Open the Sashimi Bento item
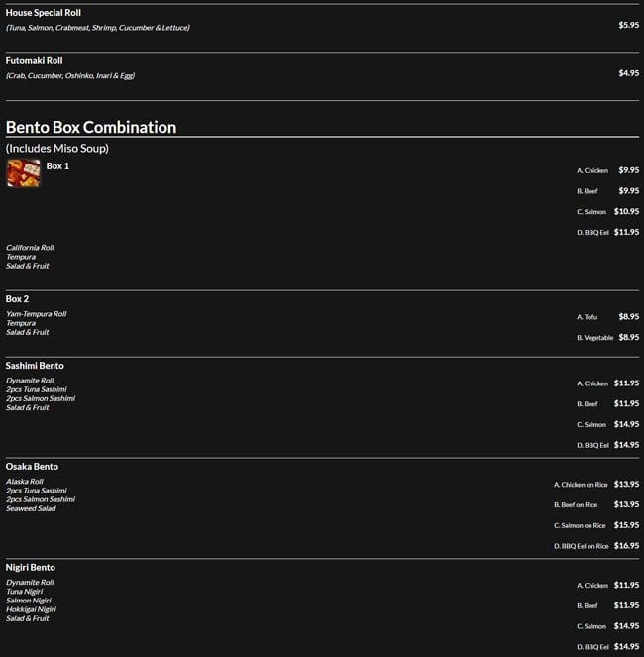The width and height of the screenshot is (644, 657). (x=35, y=366)
